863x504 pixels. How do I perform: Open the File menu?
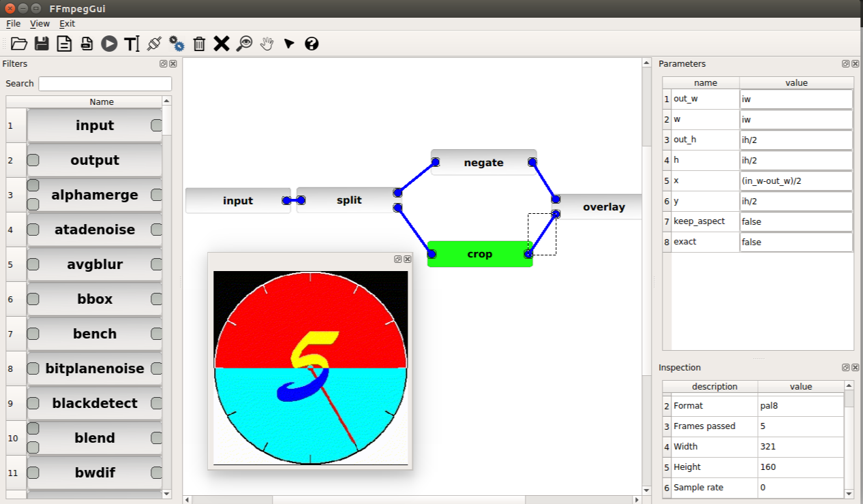[13, 23]
